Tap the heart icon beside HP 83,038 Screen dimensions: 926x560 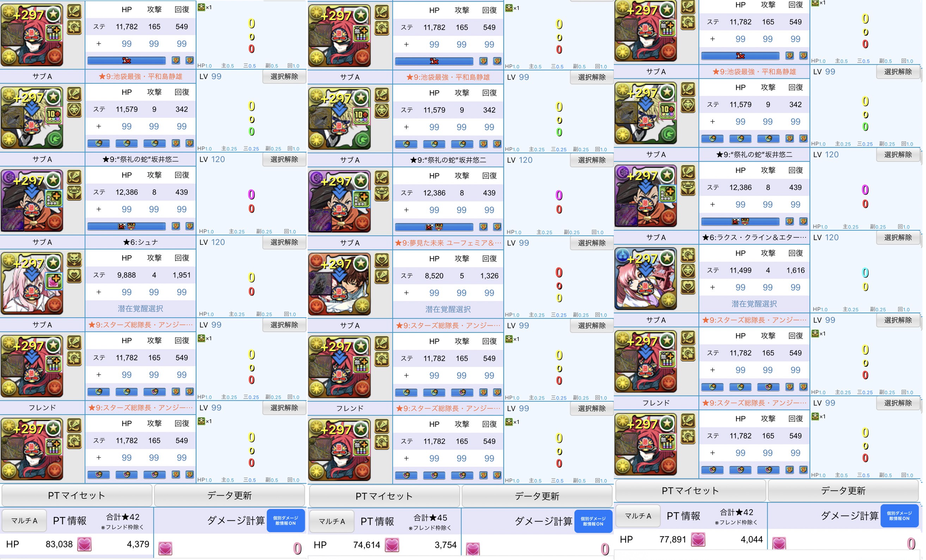coord(84,544)
